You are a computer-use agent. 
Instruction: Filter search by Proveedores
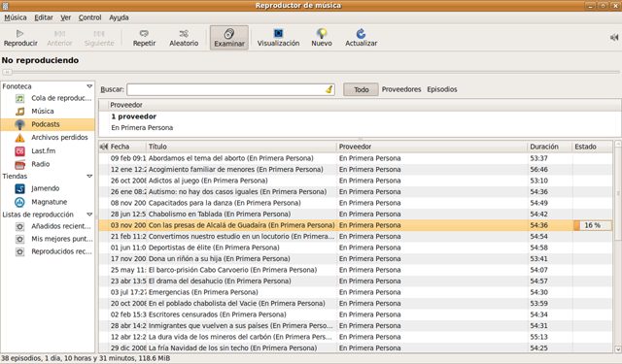[401, 89]
